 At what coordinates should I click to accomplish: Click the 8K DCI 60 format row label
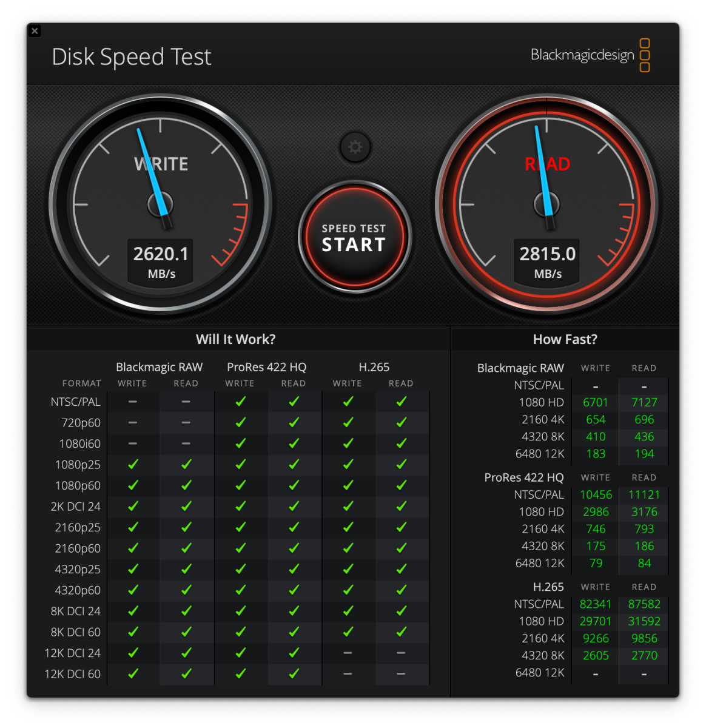76,632
